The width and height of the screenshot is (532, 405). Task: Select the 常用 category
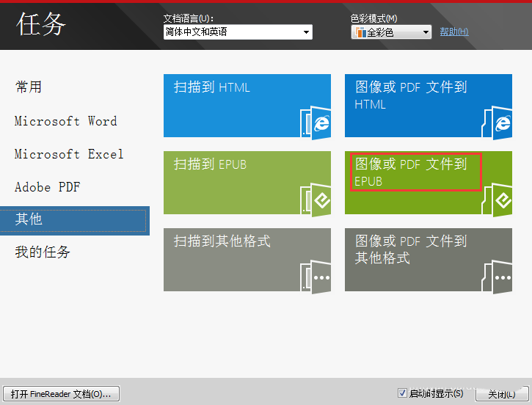tap(29, 87)
